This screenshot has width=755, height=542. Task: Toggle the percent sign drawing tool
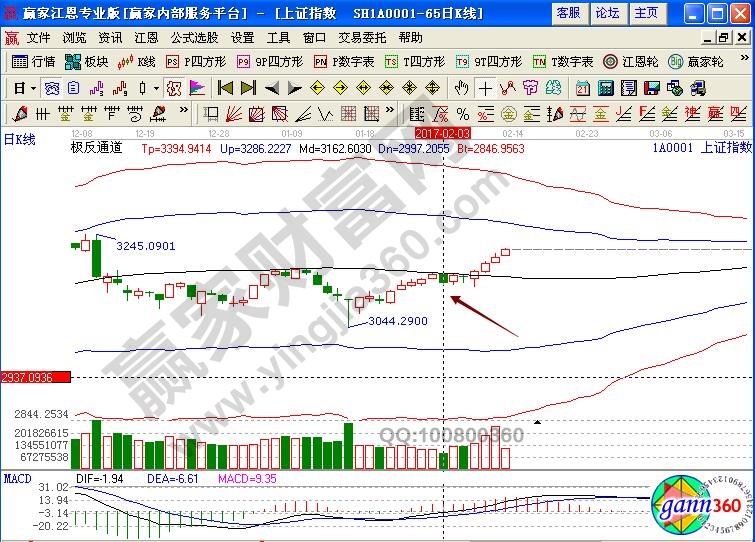462,113
